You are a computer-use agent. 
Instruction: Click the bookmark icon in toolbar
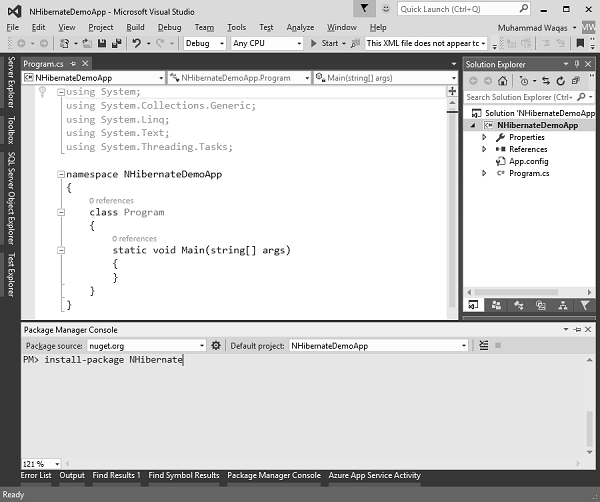(x=580, y=43)
